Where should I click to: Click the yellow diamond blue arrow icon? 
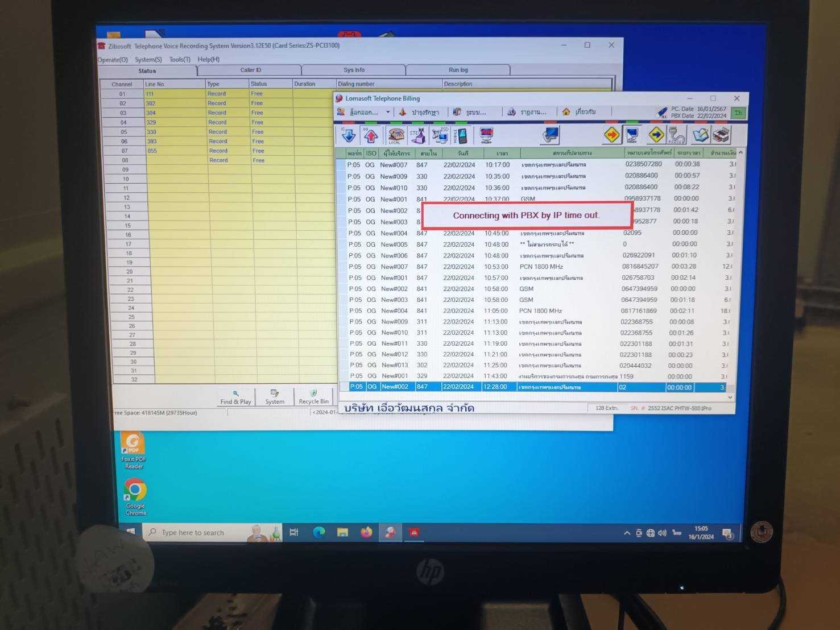click(656, 135)
